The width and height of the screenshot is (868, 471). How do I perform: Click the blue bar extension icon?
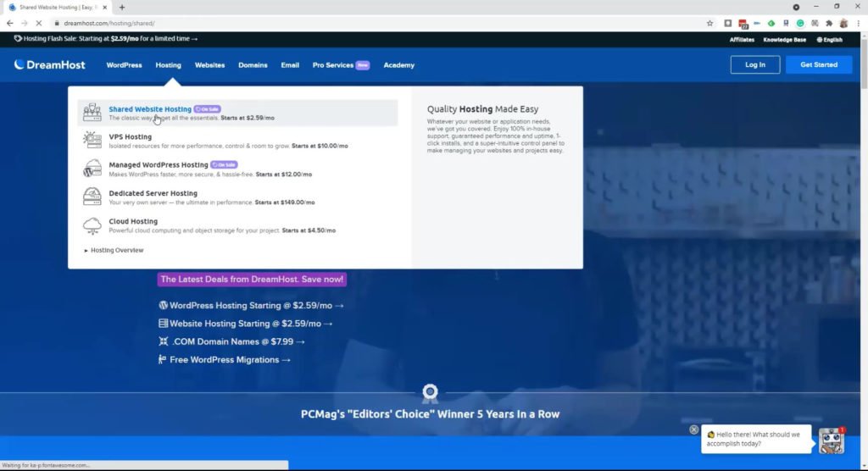[x=757, y=23]
